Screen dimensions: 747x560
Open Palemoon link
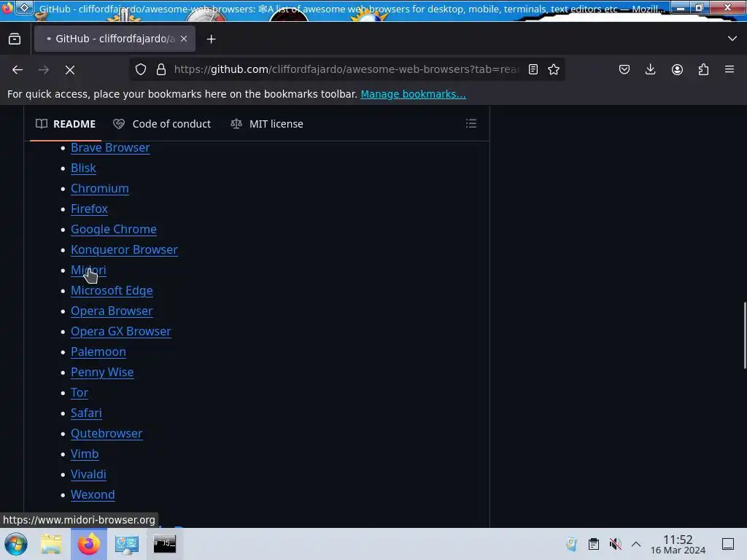point(98,352)
